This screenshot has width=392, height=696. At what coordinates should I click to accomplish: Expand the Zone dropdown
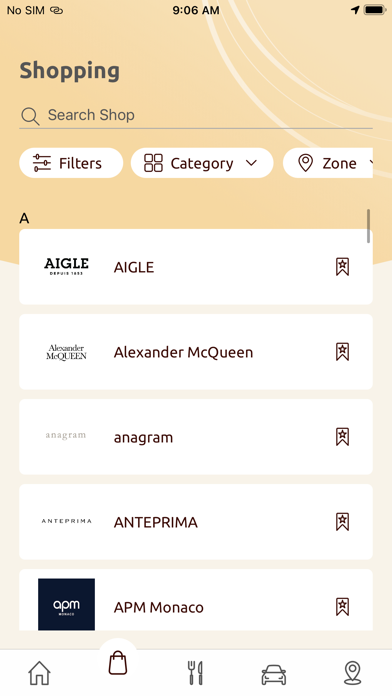[328, 163]
